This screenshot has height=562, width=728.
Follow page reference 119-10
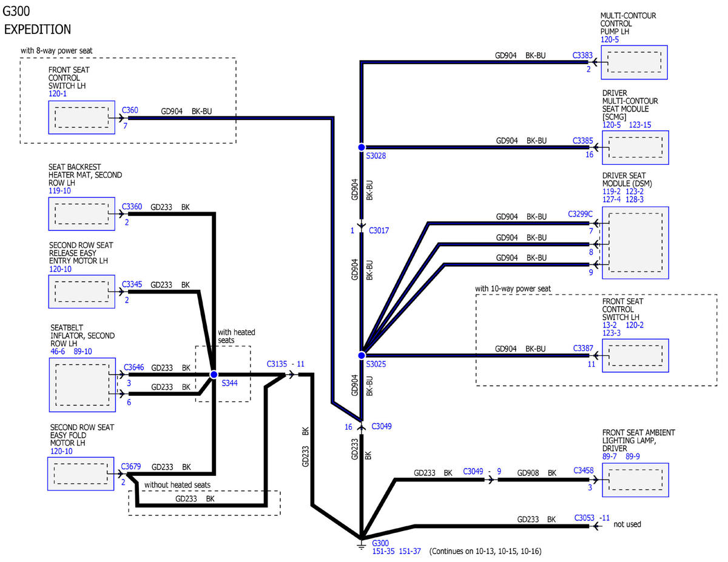(61, 191)
